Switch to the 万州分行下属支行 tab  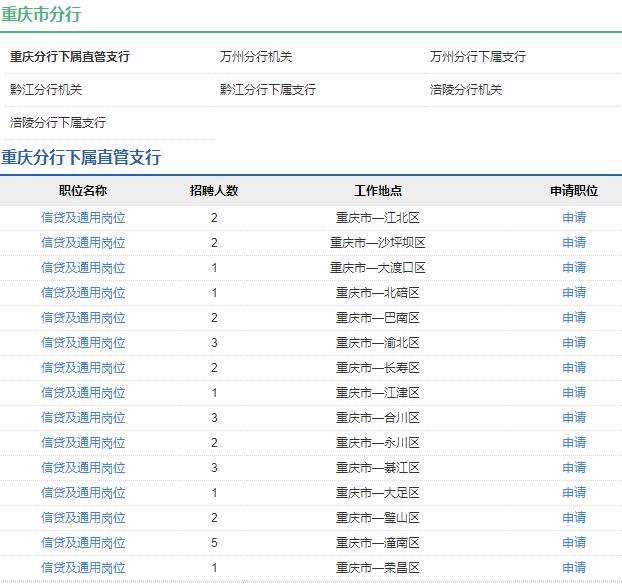click(478, 57)
